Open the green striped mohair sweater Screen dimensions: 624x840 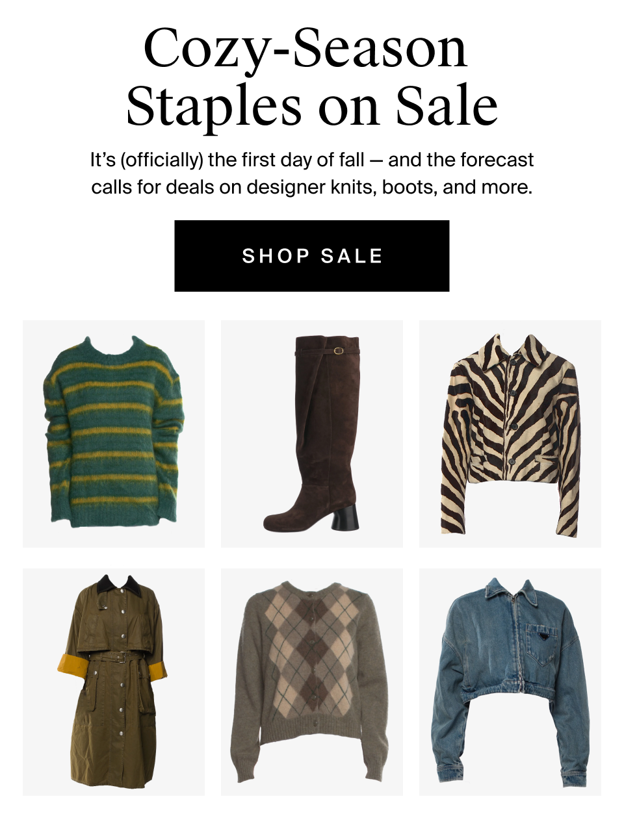point(113,433)
